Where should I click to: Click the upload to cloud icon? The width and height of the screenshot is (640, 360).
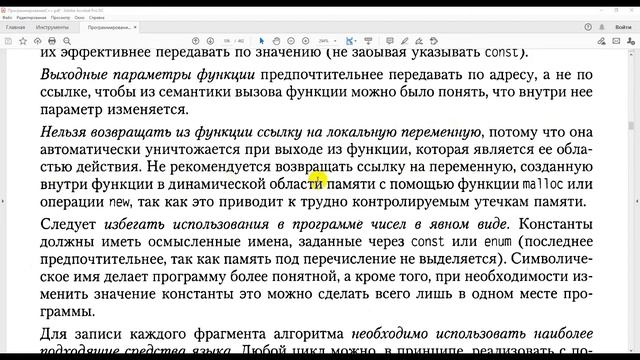click(x=38, y=41)
